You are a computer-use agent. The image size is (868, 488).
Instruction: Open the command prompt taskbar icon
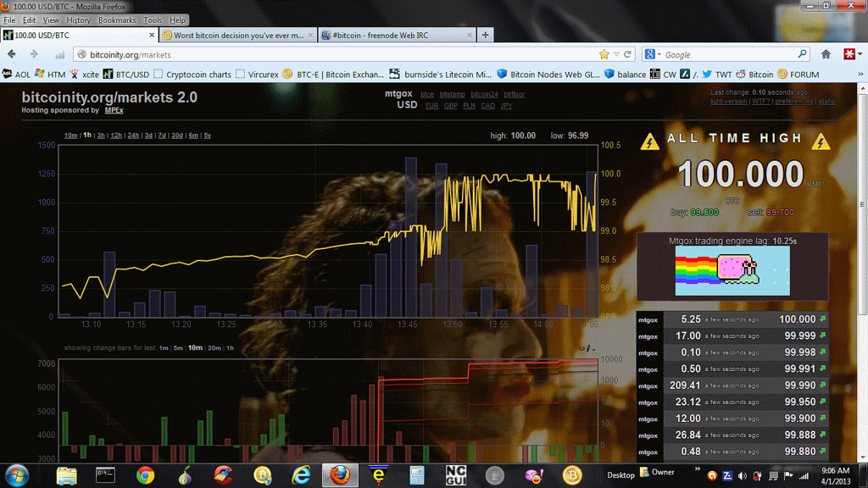pos(105,475)
